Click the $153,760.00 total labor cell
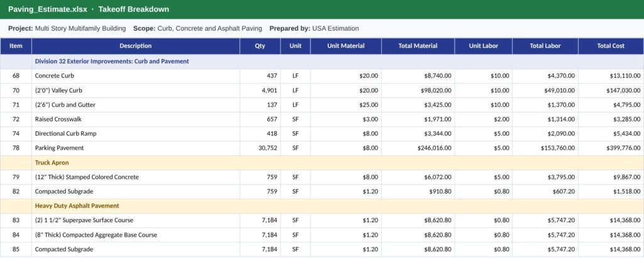 pos(545,148)
